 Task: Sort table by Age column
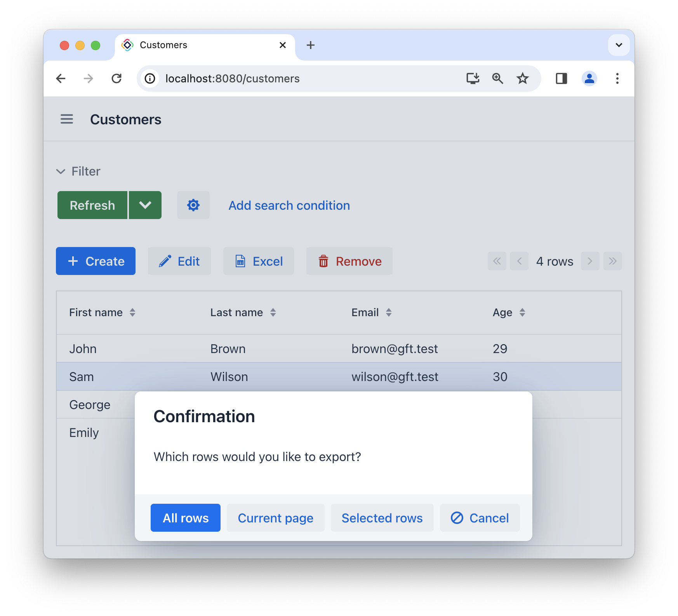point(522,313)
